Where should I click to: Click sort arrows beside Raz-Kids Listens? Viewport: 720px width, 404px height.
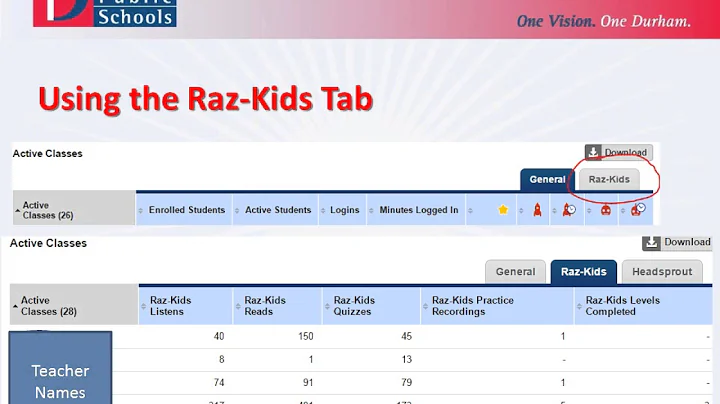143,306
